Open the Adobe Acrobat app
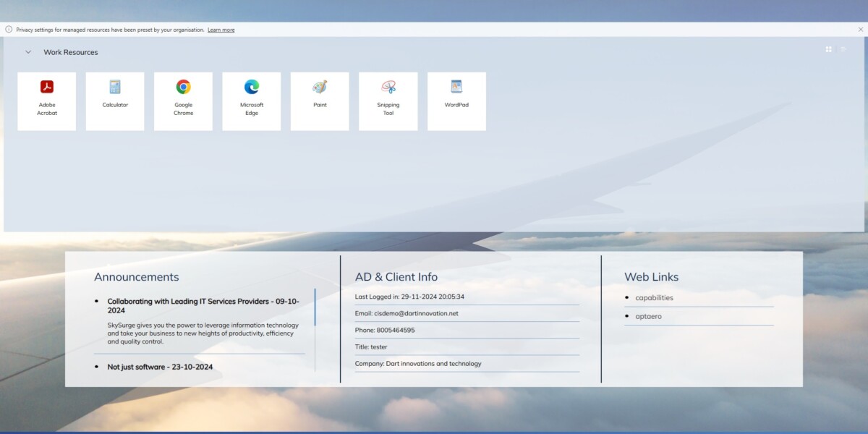Viewport: 868px width, 434px height. (46, 101)
